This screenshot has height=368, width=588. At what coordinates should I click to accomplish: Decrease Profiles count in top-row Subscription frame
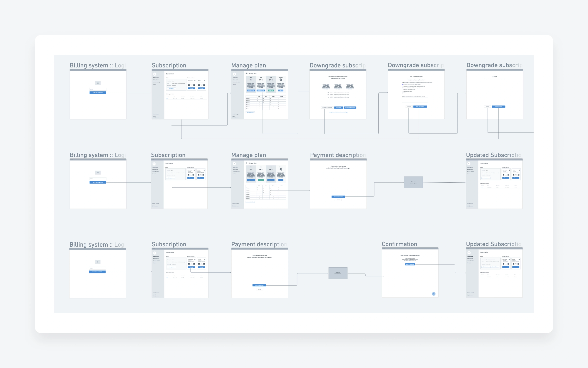pos(199,85)
